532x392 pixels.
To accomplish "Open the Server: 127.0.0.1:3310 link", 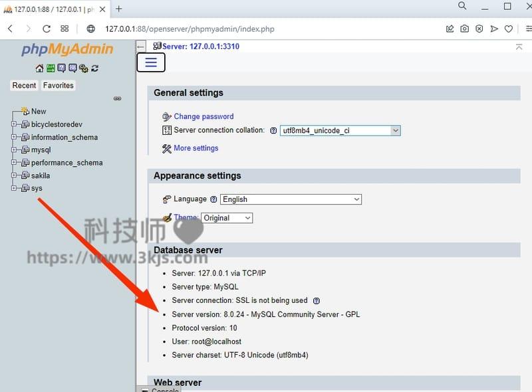I will tap(201, 47).
